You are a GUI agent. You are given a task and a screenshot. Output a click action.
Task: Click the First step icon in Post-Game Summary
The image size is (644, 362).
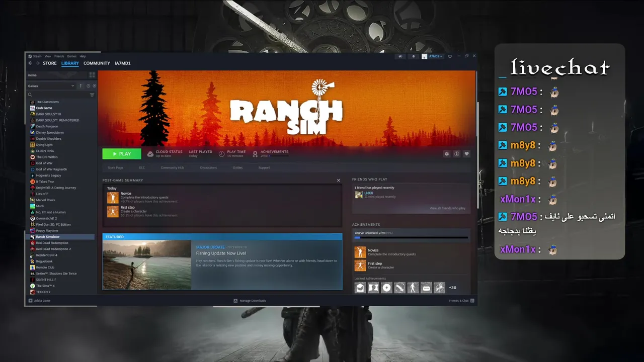click(113, 211)
